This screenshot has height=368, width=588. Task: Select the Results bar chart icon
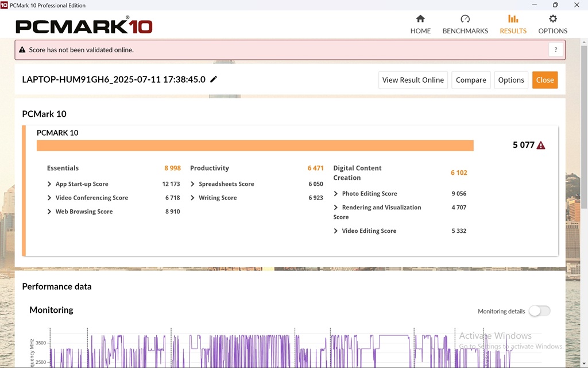(513, 19)
